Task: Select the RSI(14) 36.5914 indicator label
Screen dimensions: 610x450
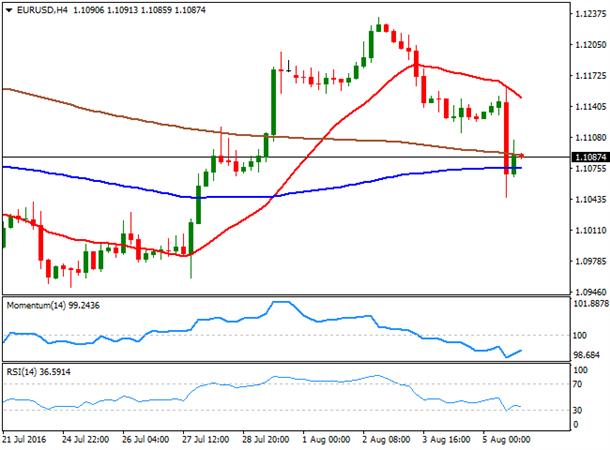Action: (x=39, y=372)
